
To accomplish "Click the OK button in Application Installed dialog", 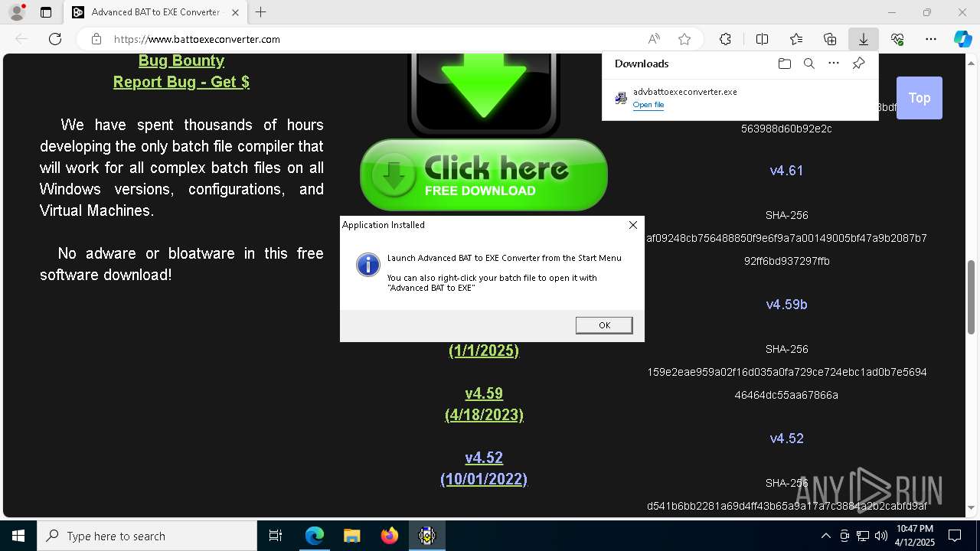I will click(604, 325).
